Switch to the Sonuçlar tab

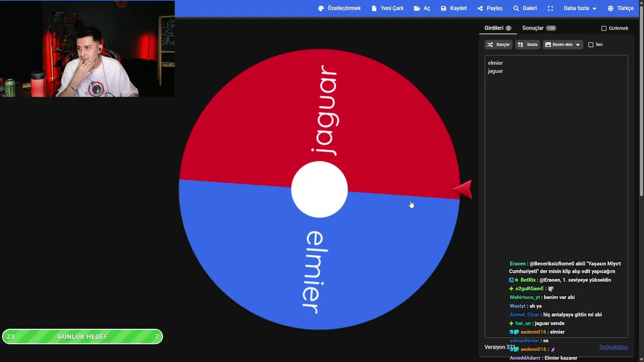tap(539, 28)
